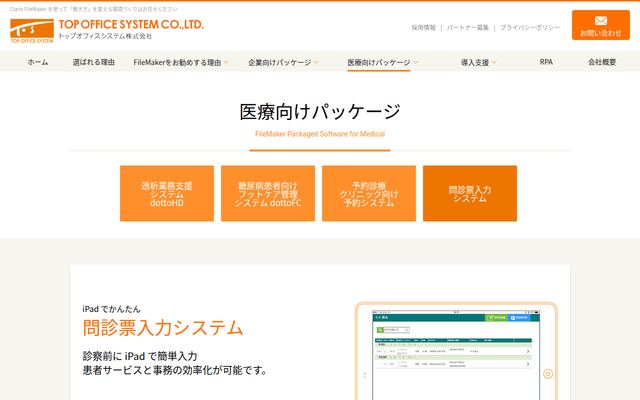Click the Top Office System logo
This screenshot has height=400, width=640.
[x=32, y=31]
